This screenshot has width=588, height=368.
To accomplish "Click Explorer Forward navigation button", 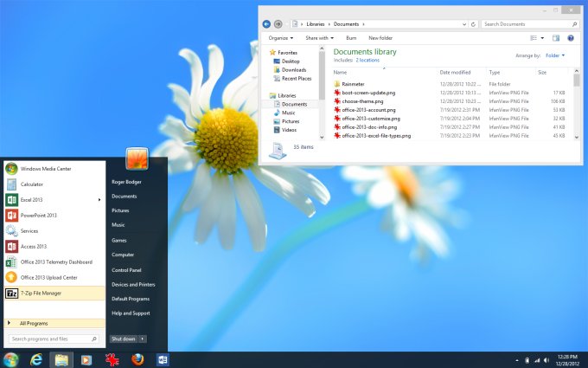I will click(x=278, y=24).
